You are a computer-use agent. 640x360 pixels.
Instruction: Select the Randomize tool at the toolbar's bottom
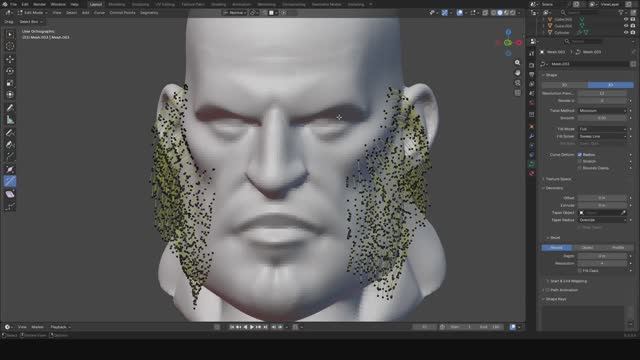point(10,207)
